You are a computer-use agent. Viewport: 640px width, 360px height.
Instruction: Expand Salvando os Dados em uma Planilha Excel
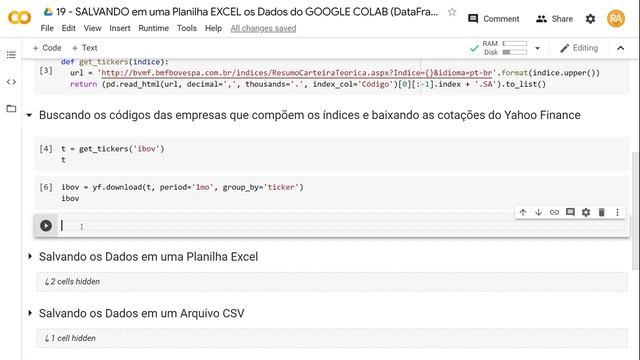click(x=30, y=256)
